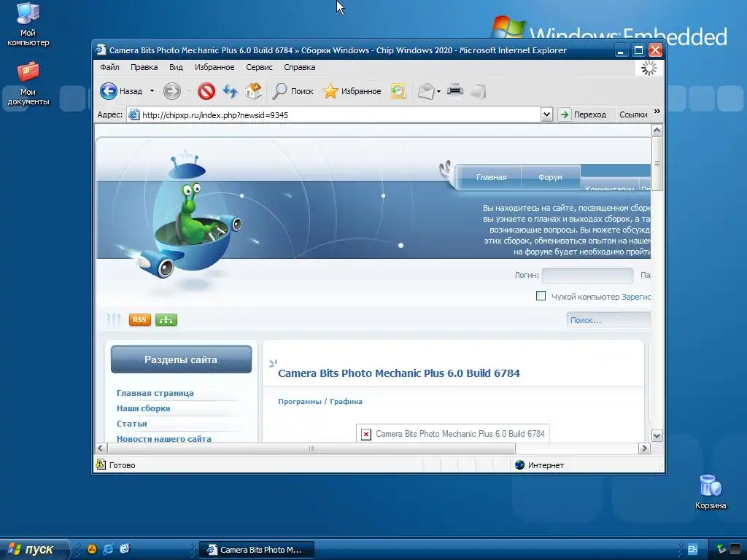Go to Home page icon

[253, 91]
